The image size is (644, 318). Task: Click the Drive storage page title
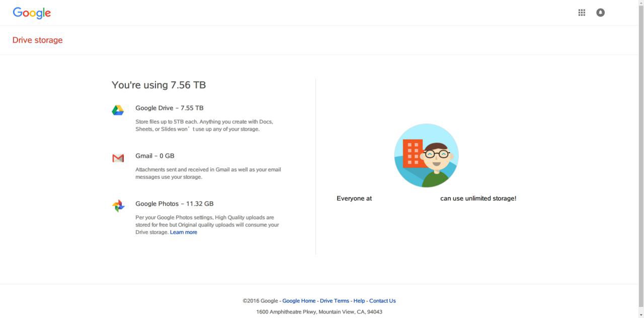click(x=38, y=40)
